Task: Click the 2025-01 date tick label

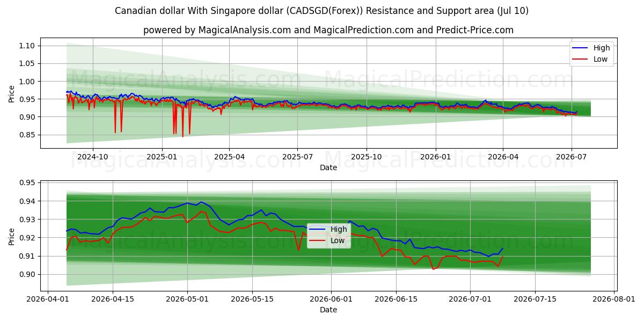Action: coord(162,157)
